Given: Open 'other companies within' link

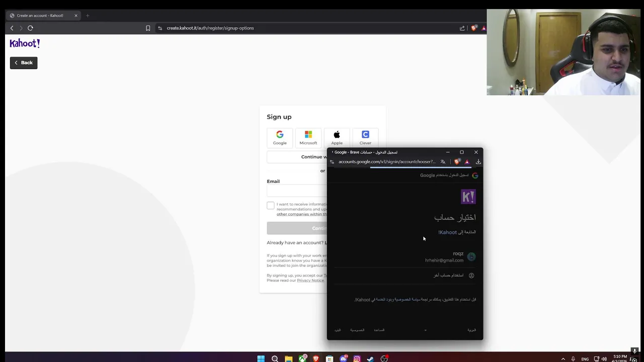Looking at the screenshot, I should [301, 214].
